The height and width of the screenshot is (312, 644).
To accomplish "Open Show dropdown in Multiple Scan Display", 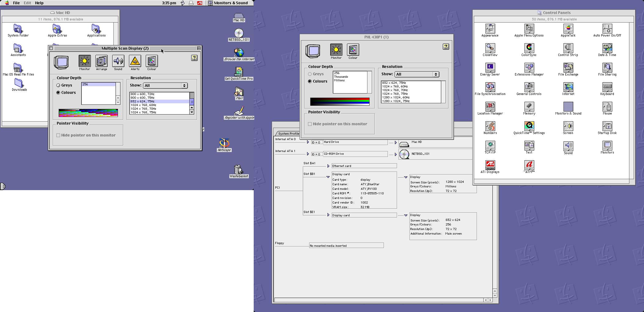I will [165, 86].
